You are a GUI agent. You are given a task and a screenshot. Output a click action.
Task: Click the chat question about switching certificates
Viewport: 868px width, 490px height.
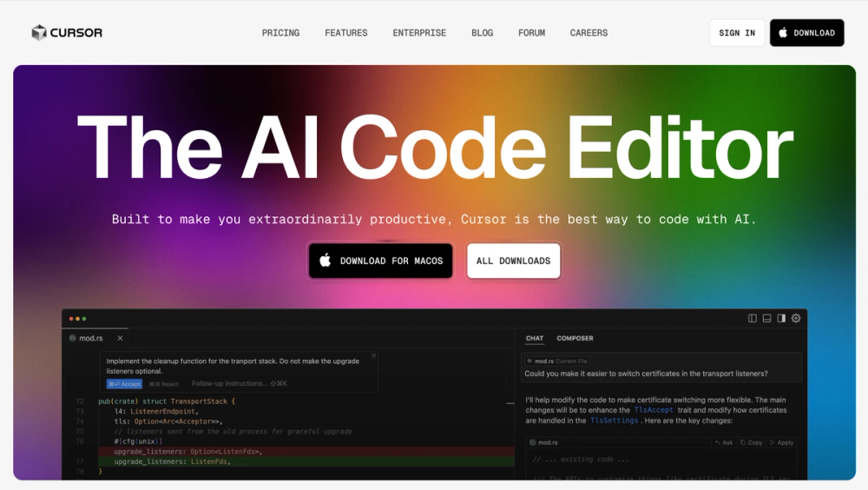point(646,374)
